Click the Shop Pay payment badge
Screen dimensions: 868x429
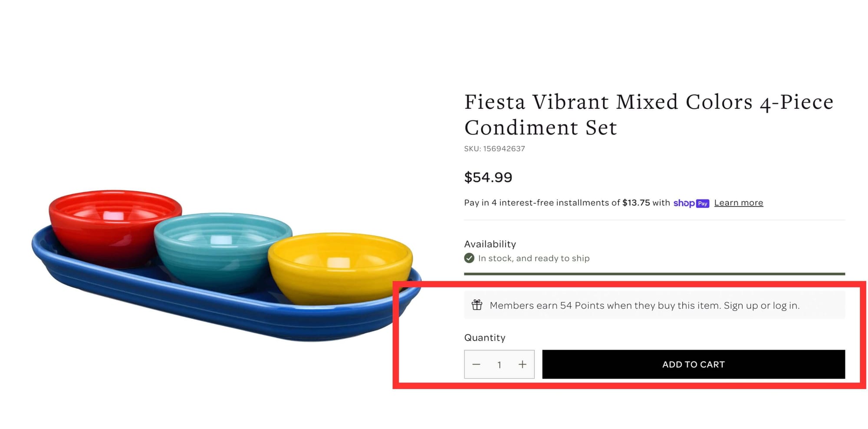pos(691,203)
